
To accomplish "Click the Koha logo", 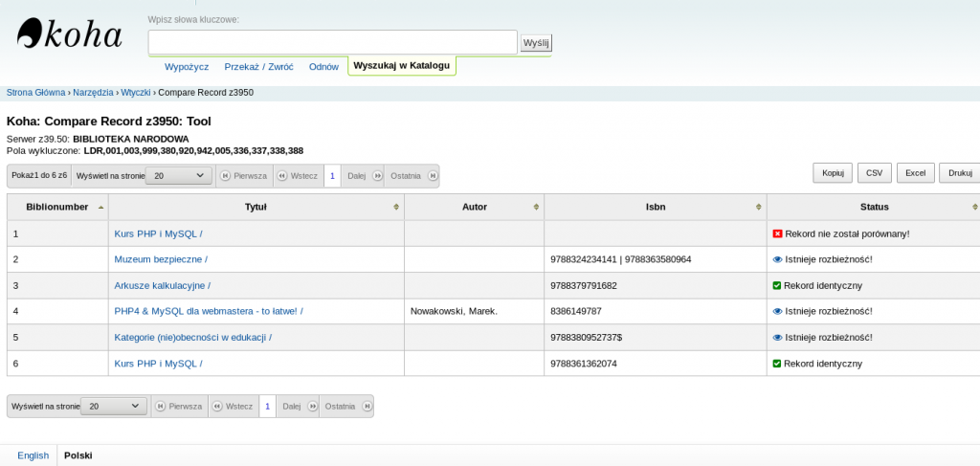I will [x=70, y=35].
